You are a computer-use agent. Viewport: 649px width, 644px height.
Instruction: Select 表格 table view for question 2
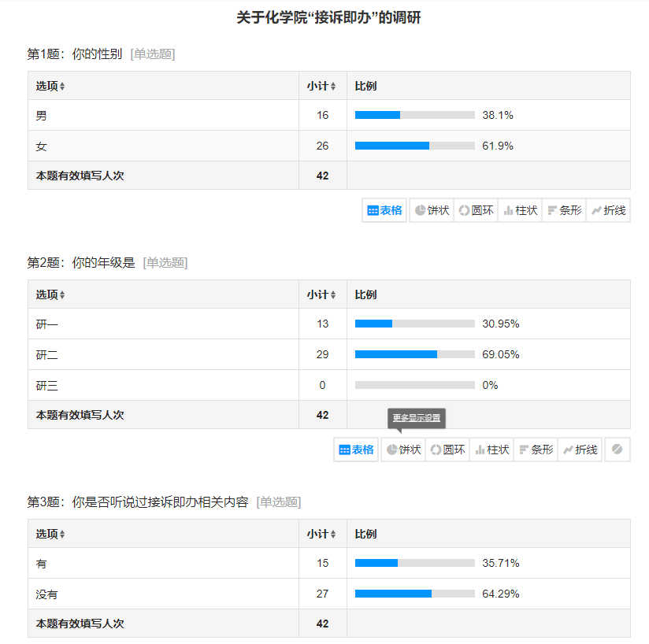(356, 450)
